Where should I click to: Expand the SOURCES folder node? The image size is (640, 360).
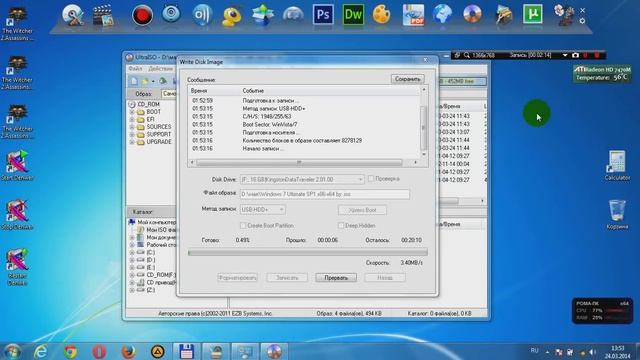132,127
